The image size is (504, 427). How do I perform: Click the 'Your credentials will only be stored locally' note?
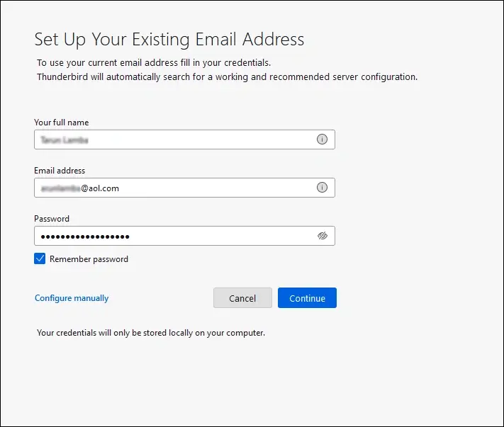pyautogui.click(x=151, y=333)
